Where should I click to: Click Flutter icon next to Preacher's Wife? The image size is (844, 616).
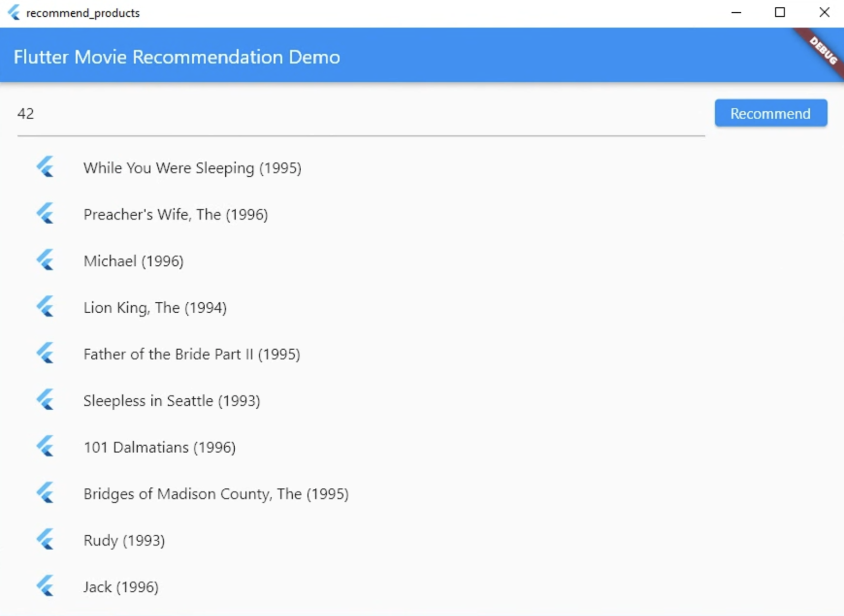point(45,214)
